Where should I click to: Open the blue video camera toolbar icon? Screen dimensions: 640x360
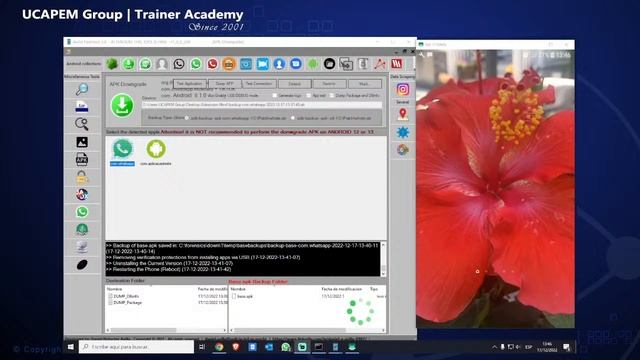tap(262, 64)
